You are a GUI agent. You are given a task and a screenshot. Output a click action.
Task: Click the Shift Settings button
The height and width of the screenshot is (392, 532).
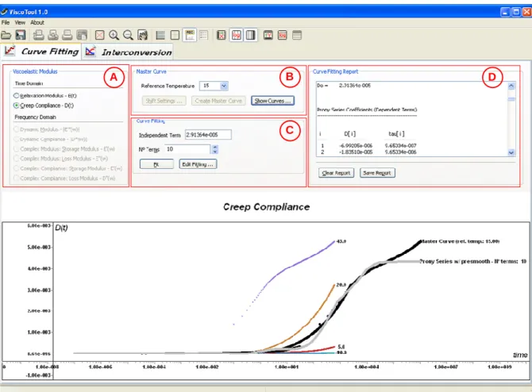point(164,101)
